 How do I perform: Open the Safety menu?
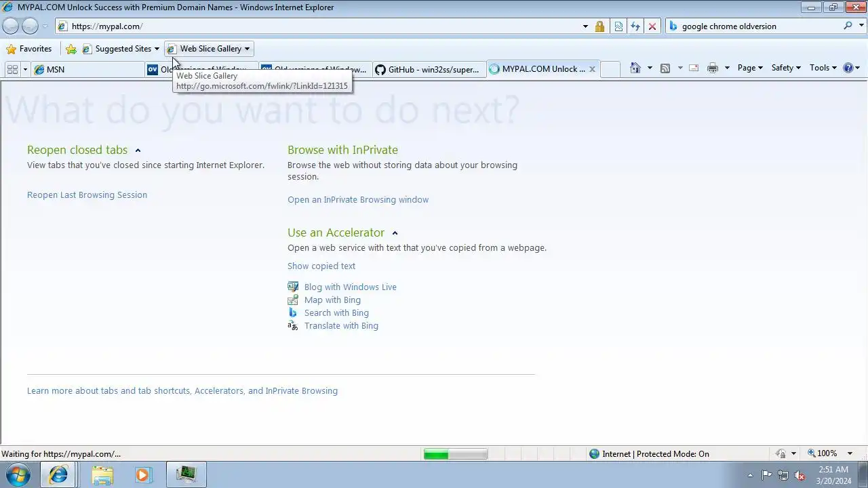(x=786, y=68)
